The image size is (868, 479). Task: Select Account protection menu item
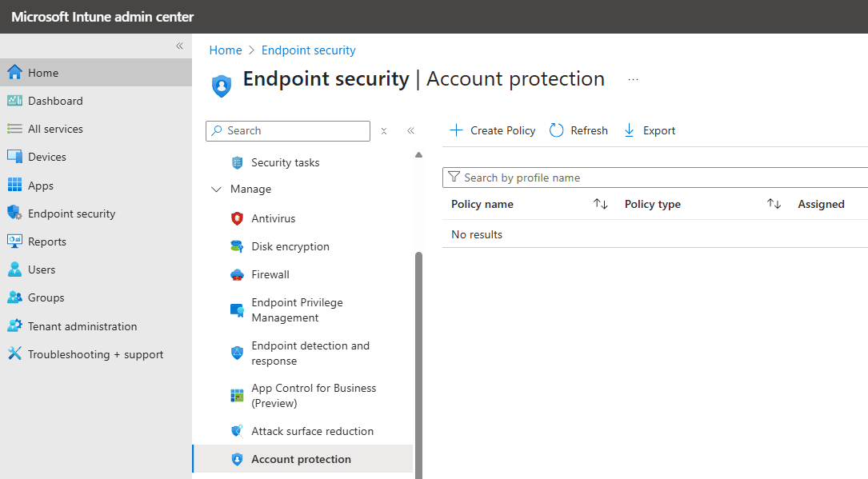pos(303,459)
